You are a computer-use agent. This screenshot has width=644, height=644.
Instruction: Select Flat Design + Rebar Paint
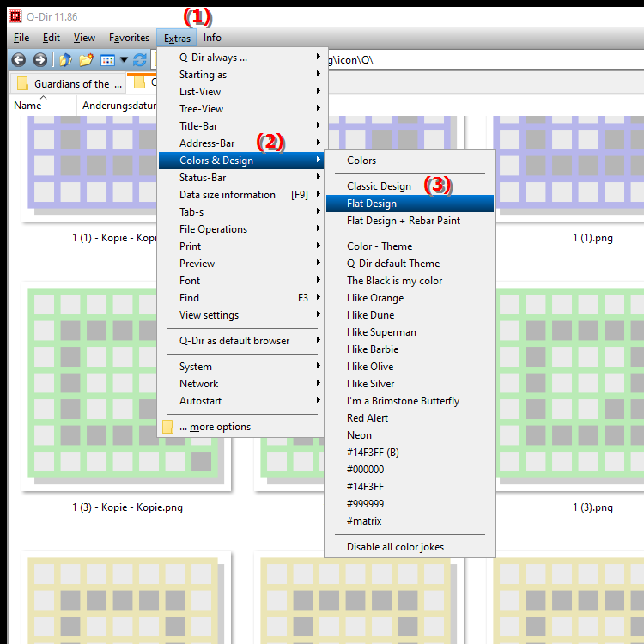click(410, 221)
